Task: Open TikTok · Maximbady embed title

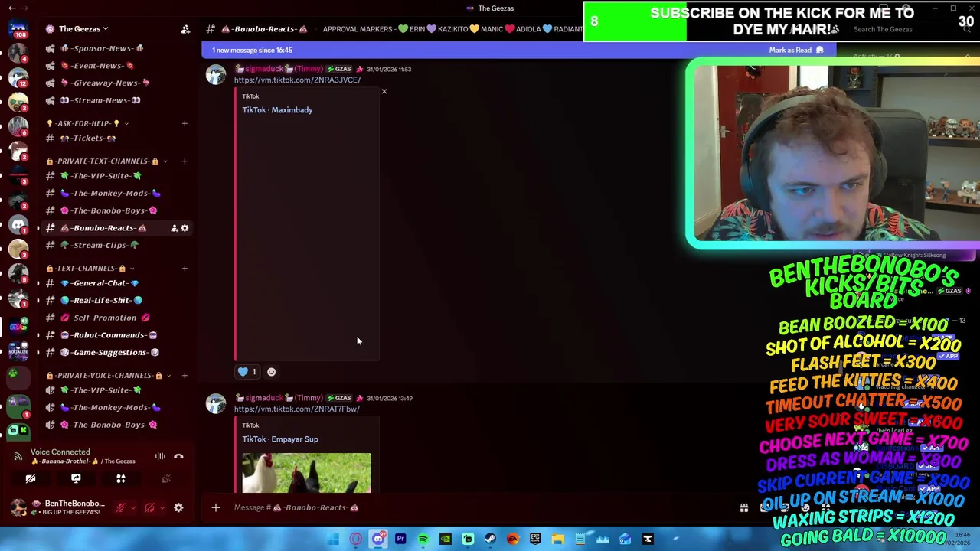Action: (x=277, y=110)
